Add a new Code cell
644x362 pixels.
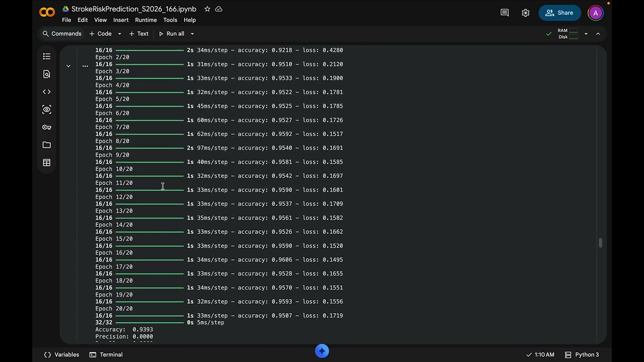pyautogui.click(x=101, y=34)
